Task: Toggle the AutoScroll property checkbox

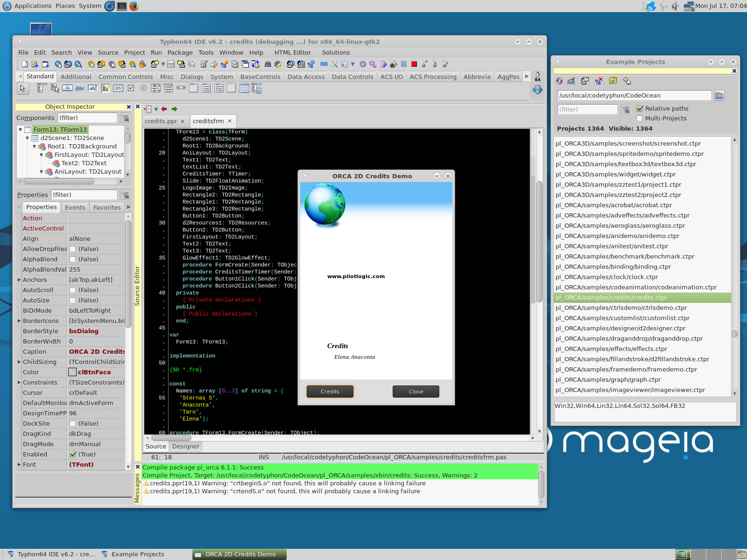Action: [73, 290]
